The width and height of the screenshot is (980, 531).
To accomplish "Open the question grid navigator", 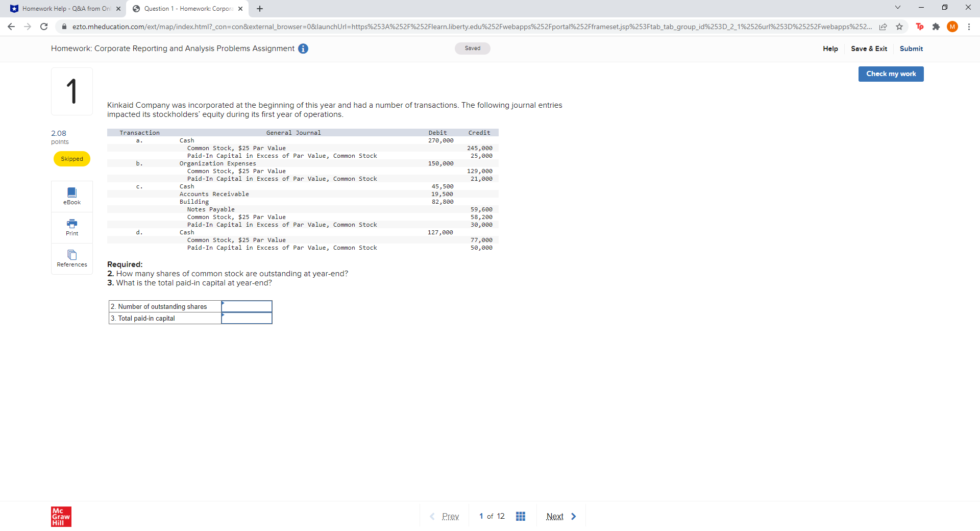I will (521, 516).
